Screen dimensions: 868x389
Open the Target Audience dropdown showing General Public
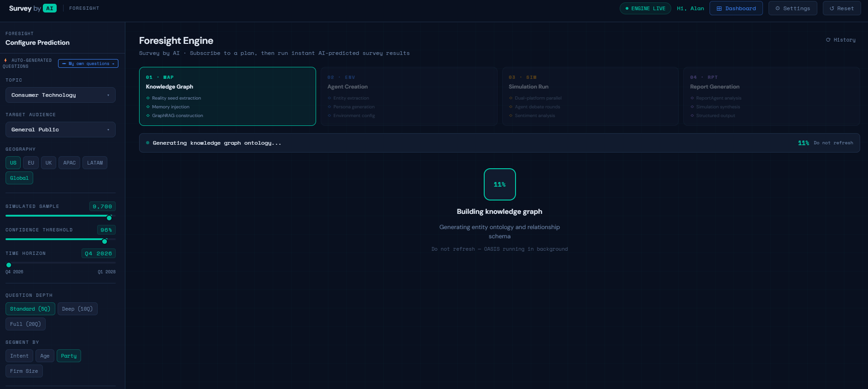tap(60, 130)
